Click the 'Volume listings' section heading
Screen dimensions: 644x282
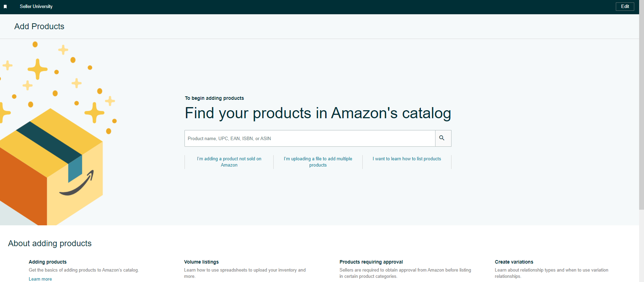[x=202, y=262]
